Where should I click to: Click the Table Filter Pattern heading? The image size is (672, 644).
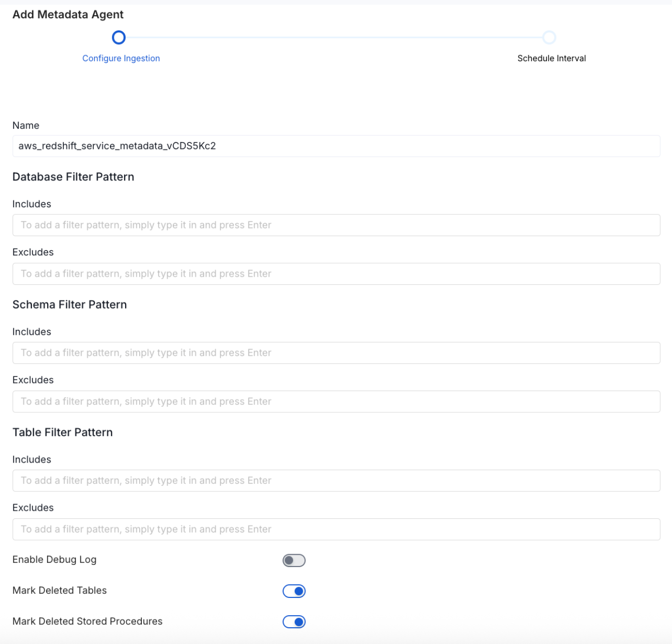pos(62,432)
